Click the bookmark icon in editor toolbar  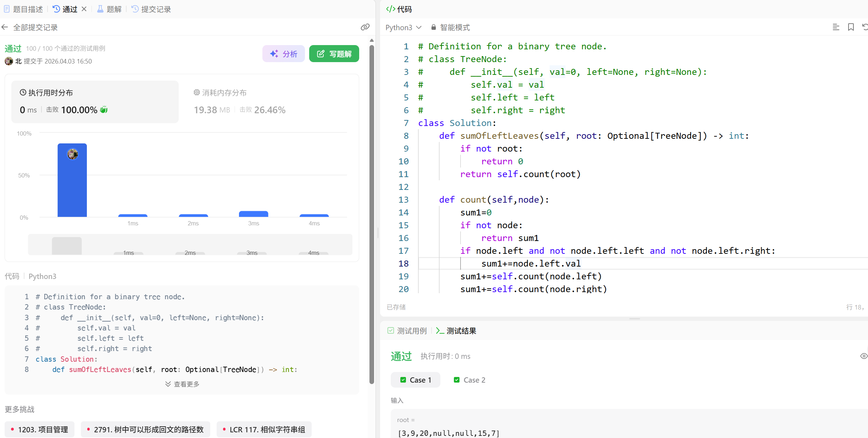(x=851, y=27)
